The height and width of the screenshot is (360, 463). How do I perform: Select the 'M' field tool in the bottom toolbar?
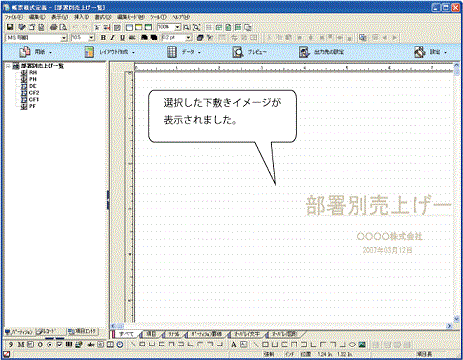[x=21, y=345]
